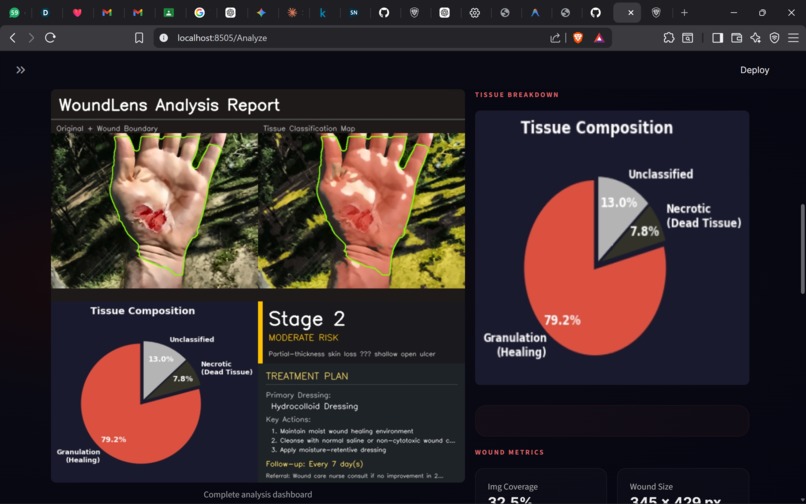Reload the localhost Analyze page
The image size is (806, 504).
(50, 38)
